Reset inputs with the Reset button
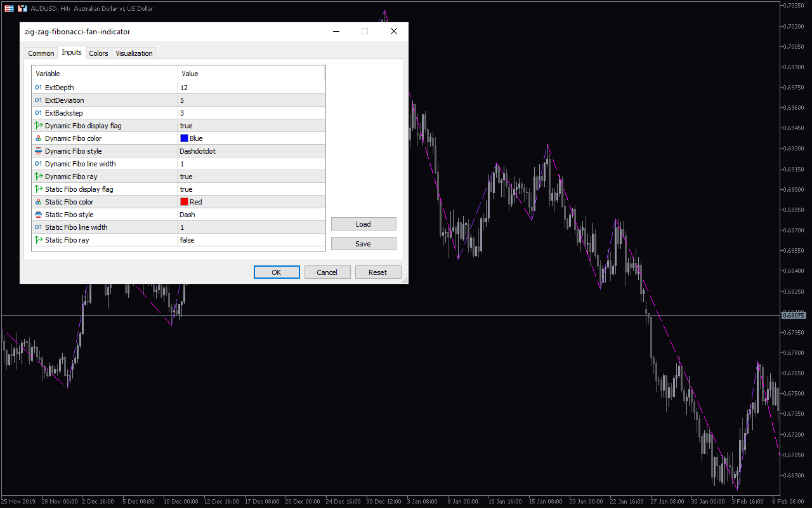The height and width of the screenshot is (508, 812). tap(378, 272)
